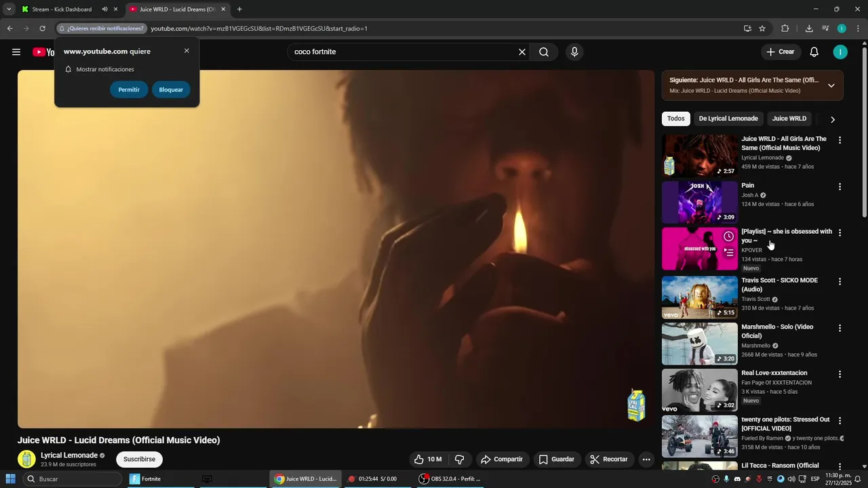
Task: Open All Girls Are The Same thumbnail
Action: pos(699,156)
